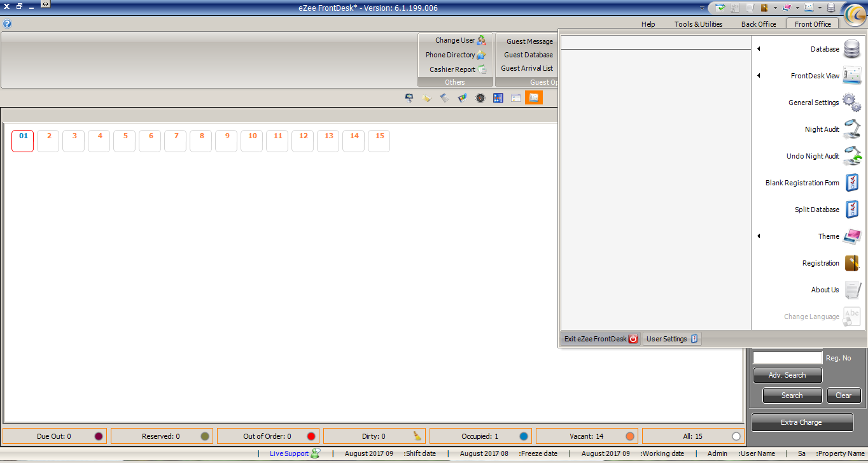Open Guest Message option
The image size is (868, 463).
click(x=529, y=41)
